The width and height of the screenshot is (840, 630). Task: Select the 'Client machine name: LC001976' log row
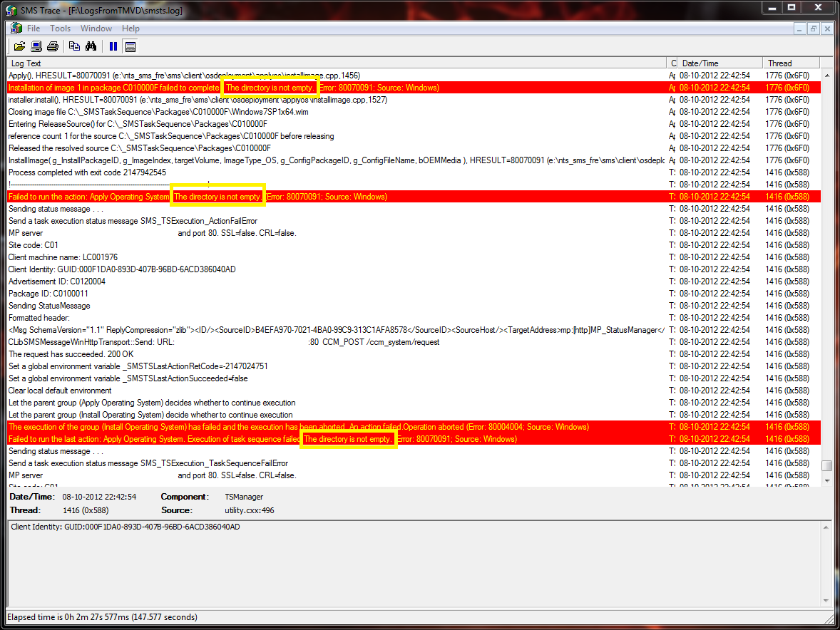click(x=63, y=257)
